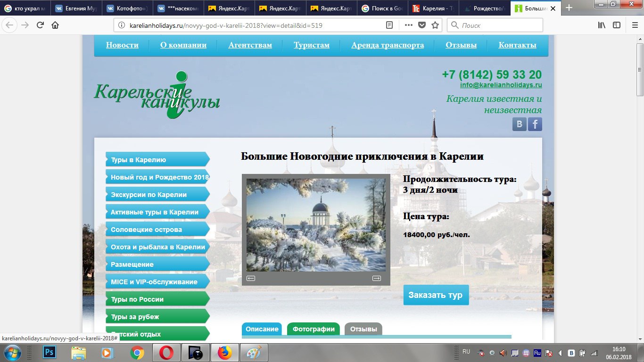This screenshot has height=362, width=644.
Task: Launch Photoshop from the taskbar
Action: point(50,352)
